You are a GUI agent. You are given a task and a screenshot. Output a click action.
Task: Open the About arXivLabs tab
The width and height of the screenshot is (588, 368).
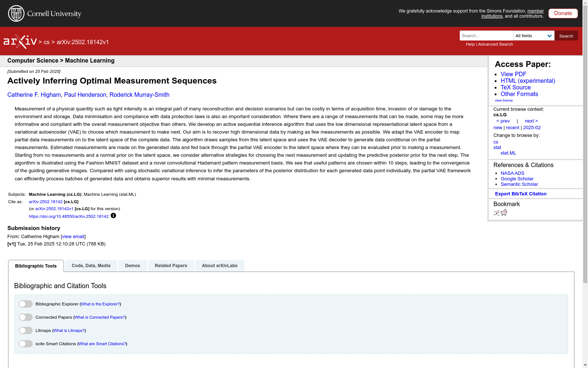click(x=220, y=266)
